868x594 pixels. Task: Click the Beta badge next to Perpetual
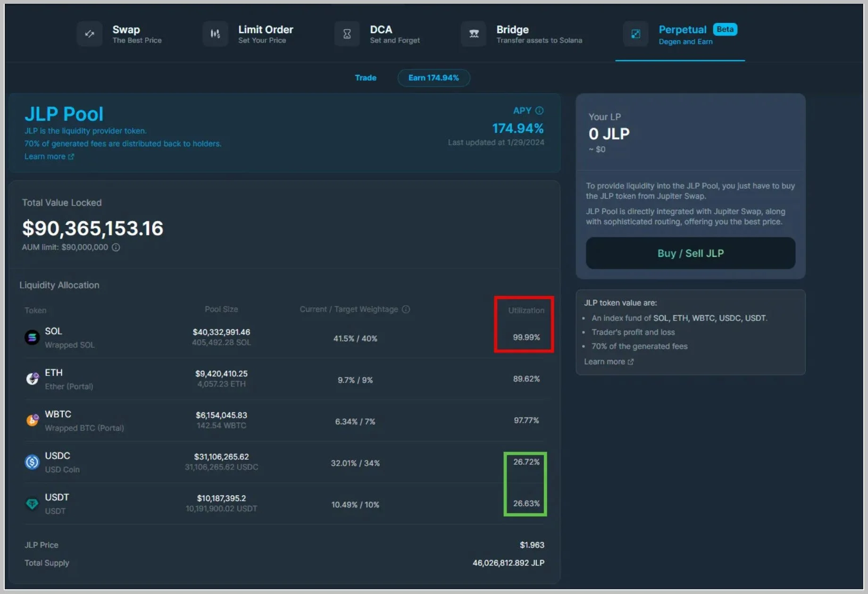(x=725, y=29)
